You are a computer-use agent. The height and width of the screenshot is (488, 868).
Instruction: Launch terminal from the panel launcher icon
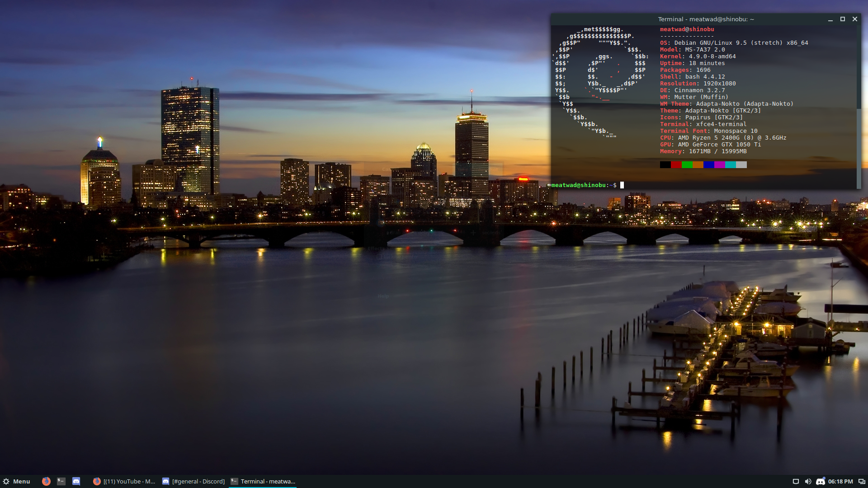click(x=61, y=481)
